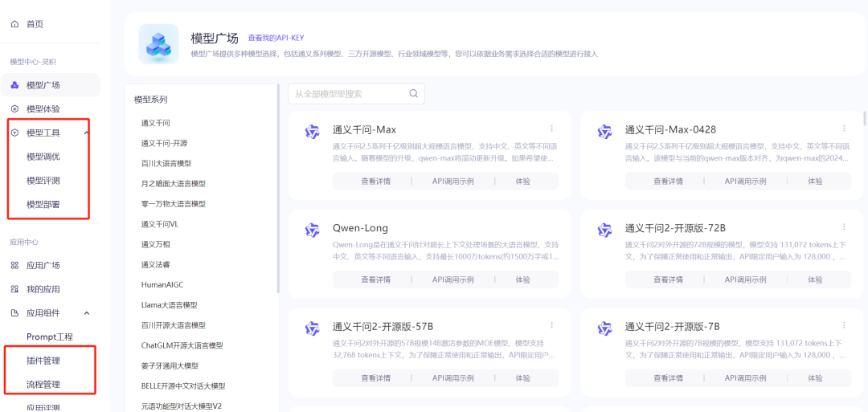Click 体验 on 通义千问2-开源版-72B card

click(x=815, y=279)
